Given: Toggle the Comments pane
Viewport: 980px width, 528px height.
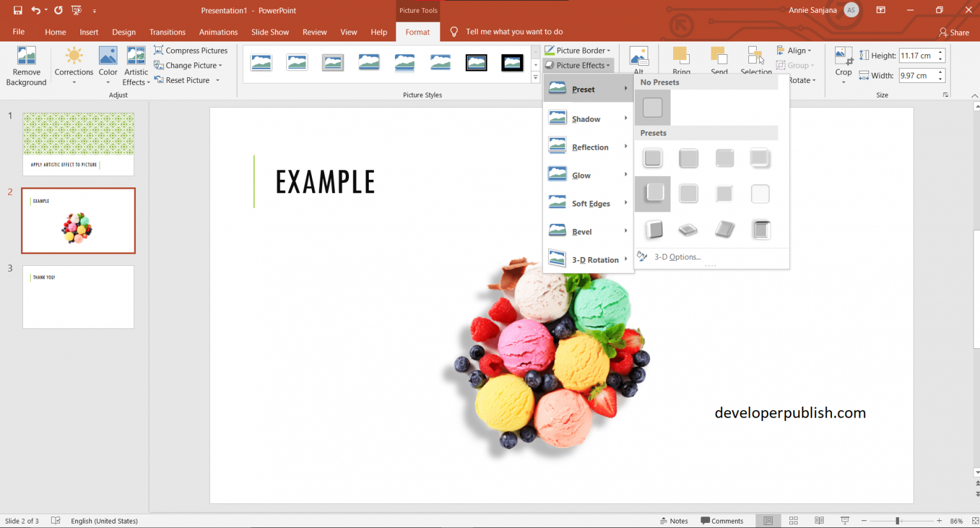Looking at the screenshot, I should click(723, 520).
